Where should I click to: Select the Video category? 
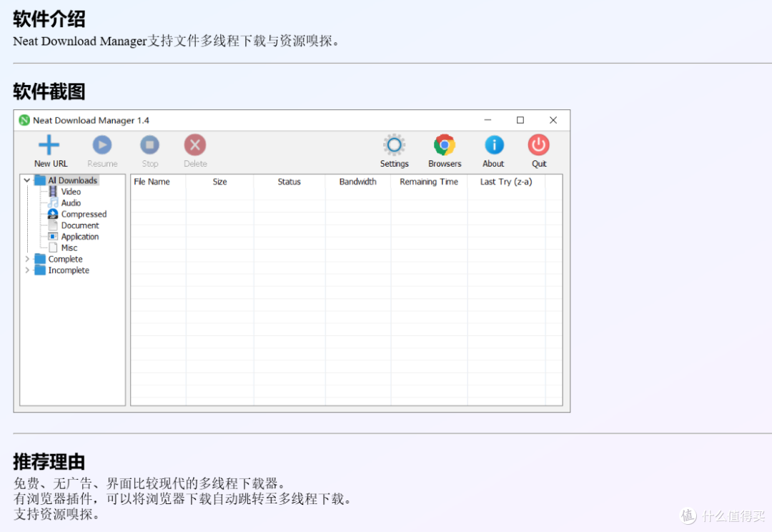70,192
